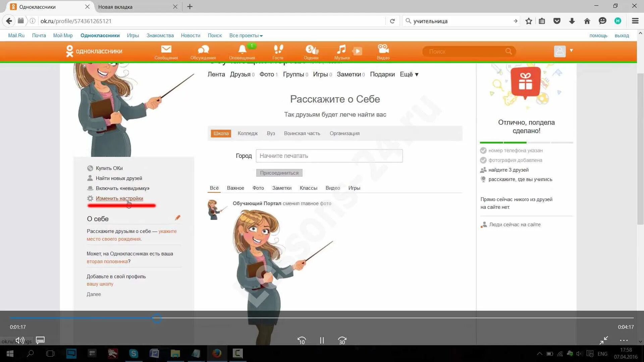Screen dimensions: 644x362
Task: Click the page vertical scrollbar
Action: 640,149
